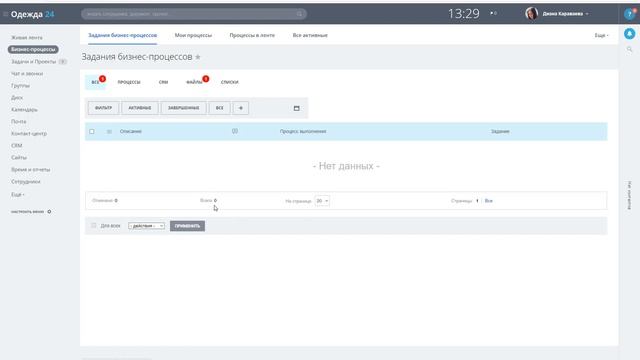Expand the Диана Караваева user menu arrow

pos(587,14)
